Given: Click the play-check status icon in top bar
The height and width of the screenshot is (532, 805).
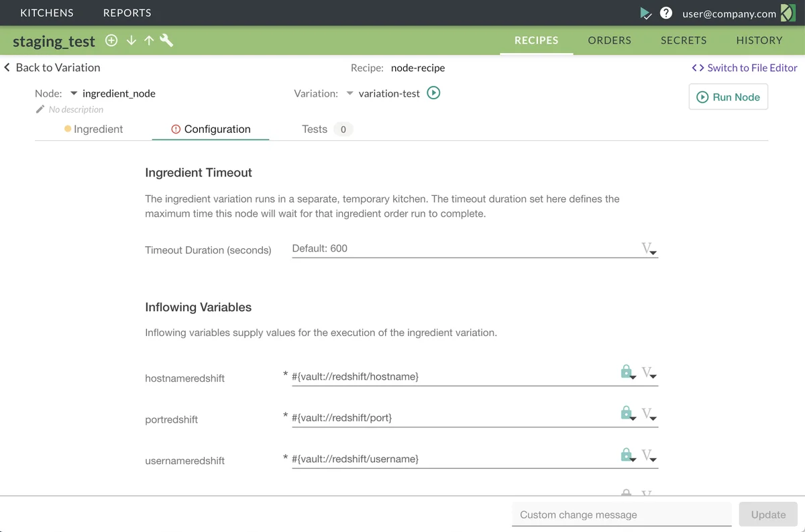Looking at the screenshot, I should [645, 13].
